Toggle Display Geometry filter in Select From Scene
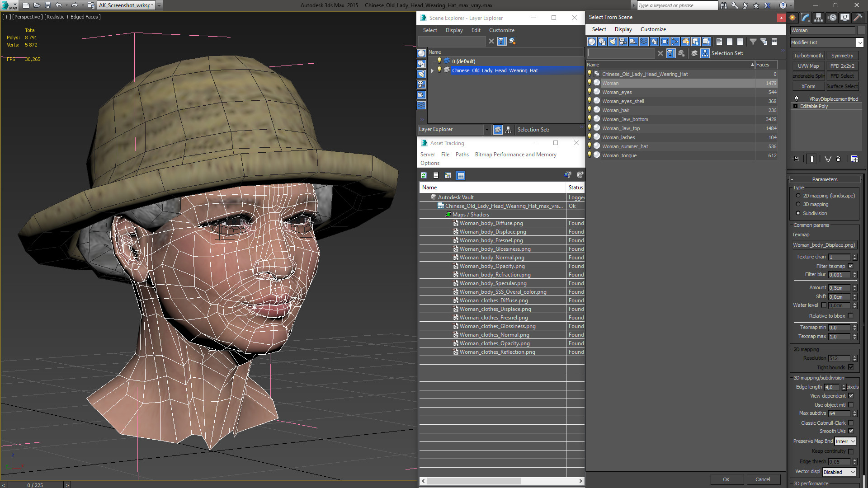This screenshot has width=868, height=488. pyautogui.click(x=592, y=42)
